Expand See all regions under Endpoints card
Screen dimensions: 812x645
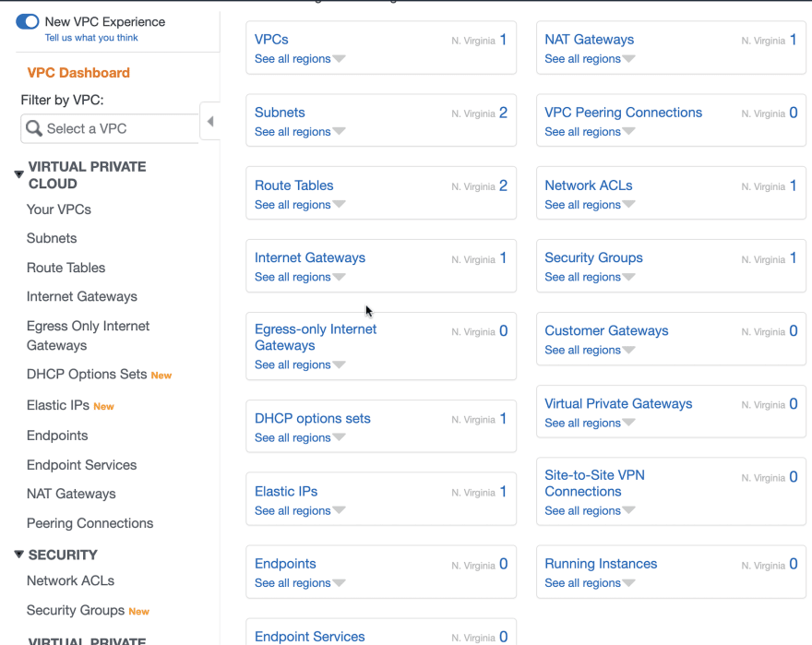[x=299, y=583]
